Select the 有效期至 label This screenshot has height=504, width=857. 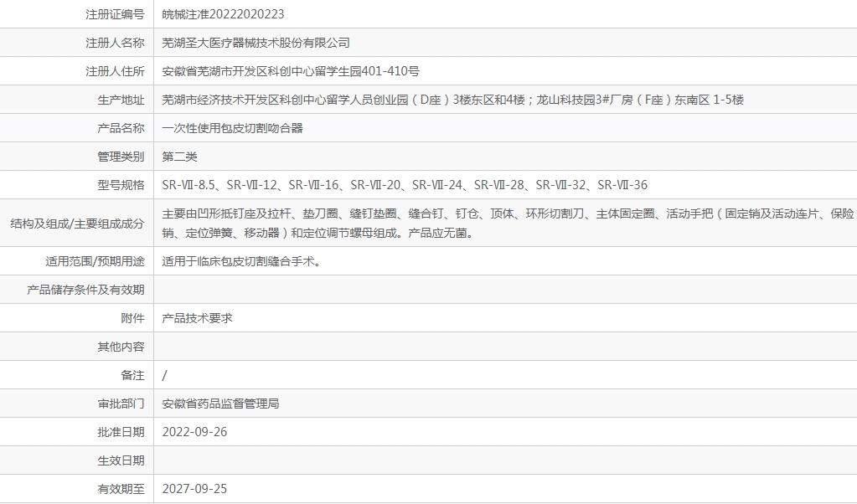point(121,488)
